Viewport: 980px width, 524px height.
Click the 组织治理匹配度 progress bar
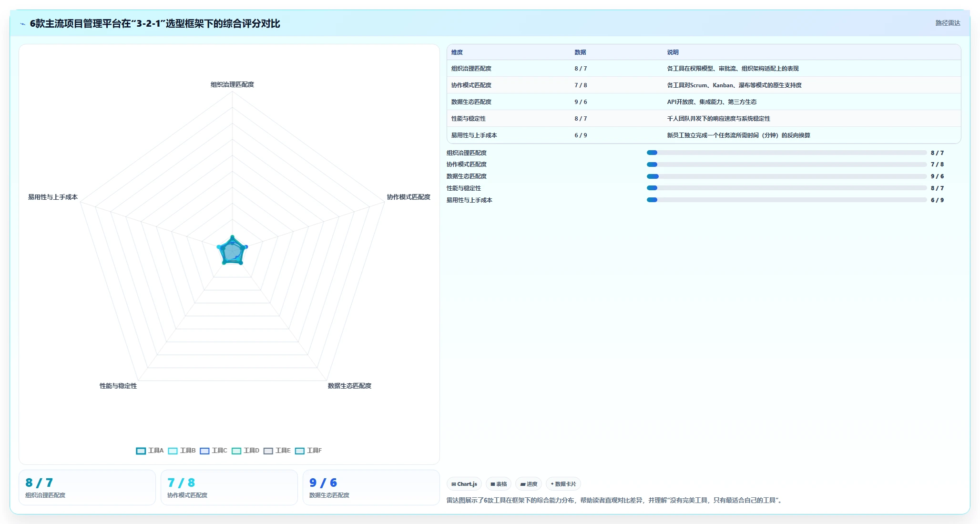pyautogui.click(x=786, y=153)
